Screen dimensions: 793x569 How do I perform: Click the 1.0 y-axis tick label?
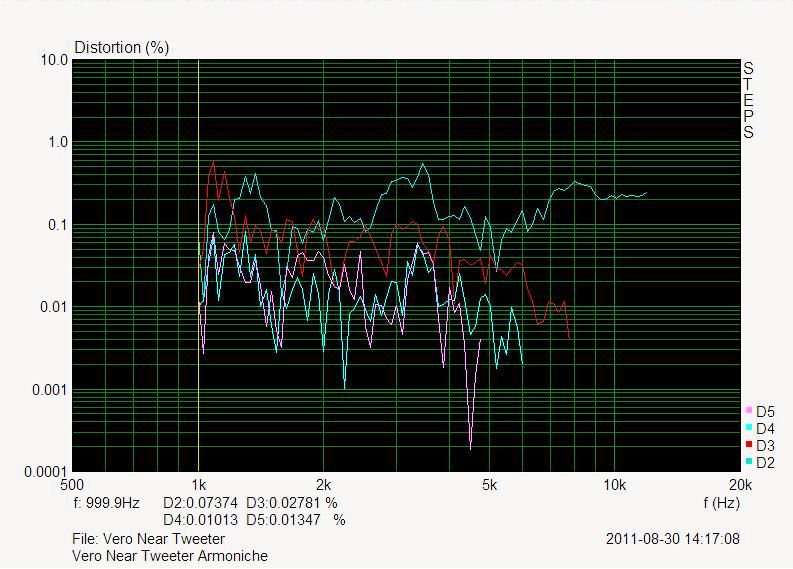[58, 142]
